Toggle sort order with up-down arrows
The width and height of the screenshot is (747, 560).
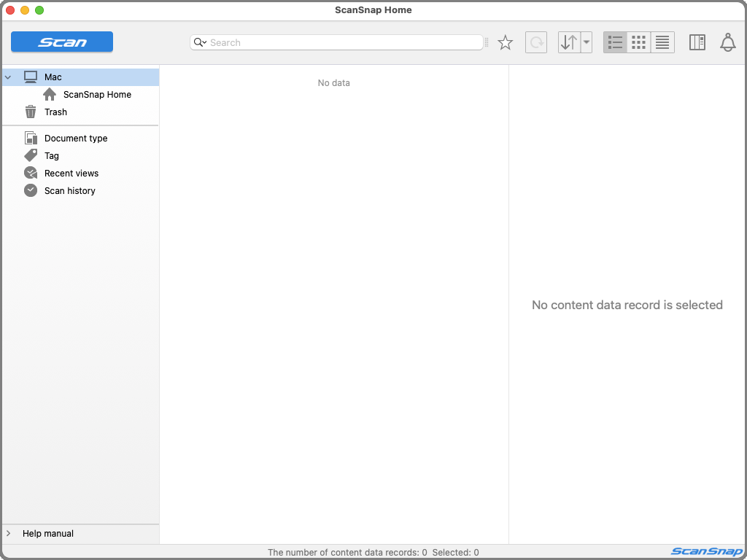[x=569, y=42]
